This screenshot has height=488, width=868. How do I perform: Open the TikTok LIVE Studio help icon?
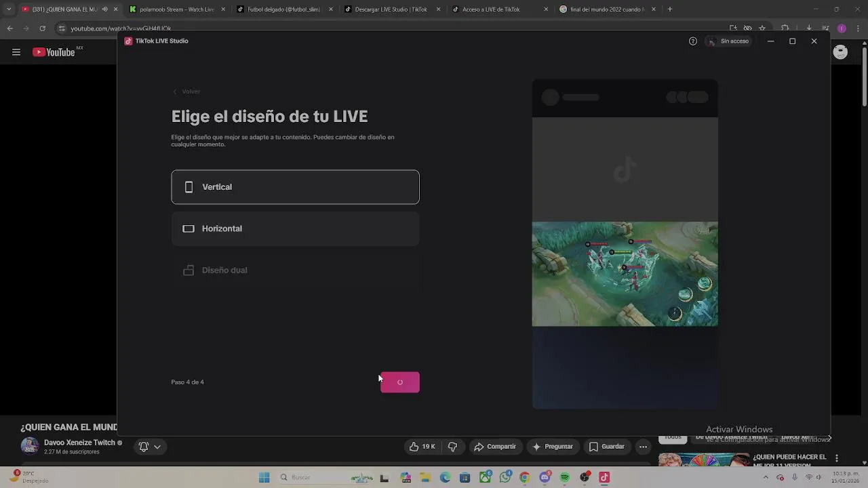tap(692, 41)
